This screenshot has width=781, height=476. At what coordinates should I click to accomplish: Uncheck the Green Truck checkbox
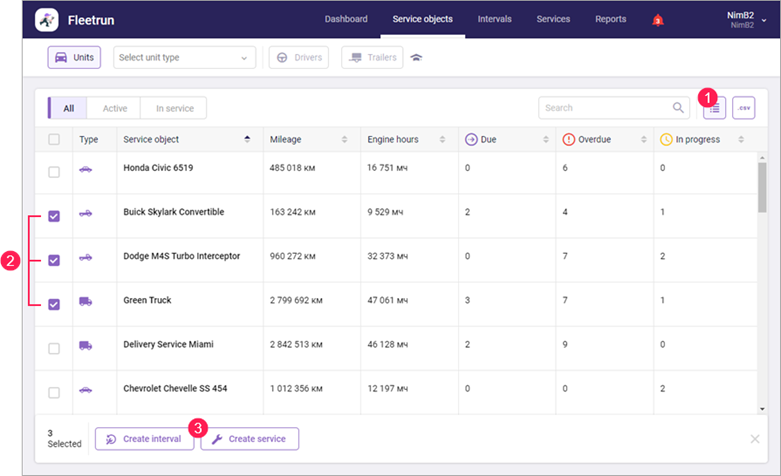[x=54, y=304]
